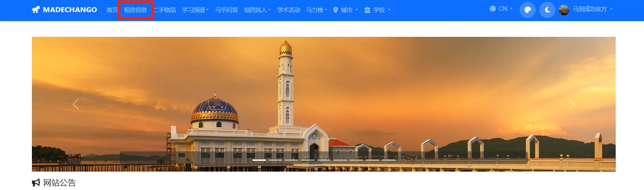The width and height of the screenshot is (644, 190).
Task: Go to 二手物品 second-hand items
Action: coord(164,10)
